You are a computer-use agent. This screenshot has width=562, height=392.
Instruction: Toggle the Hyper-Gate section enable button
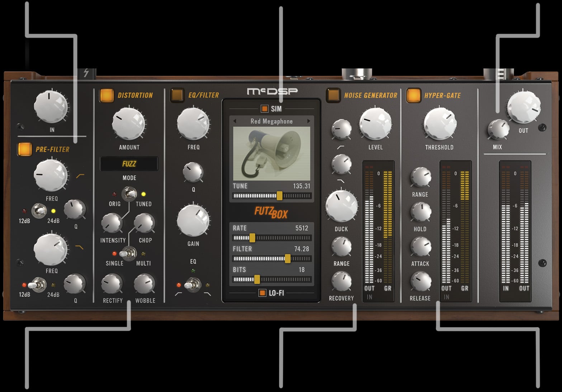[413, 95]
